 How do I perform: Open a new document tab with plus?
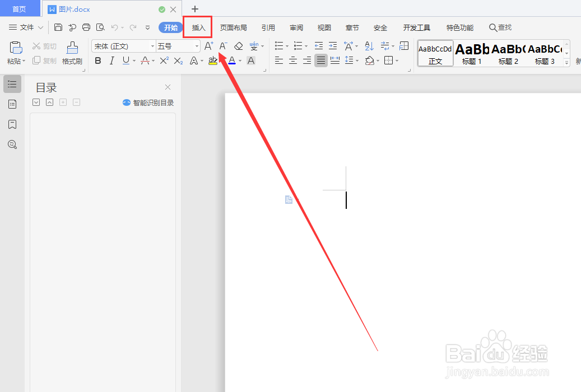(x=195, y=9)
